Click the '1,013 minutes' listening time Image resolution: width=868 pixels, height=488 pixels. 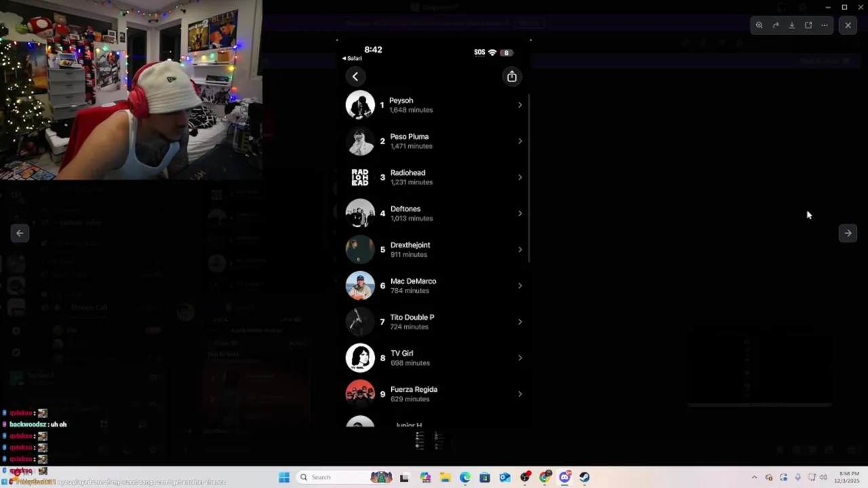click(411, 219)
